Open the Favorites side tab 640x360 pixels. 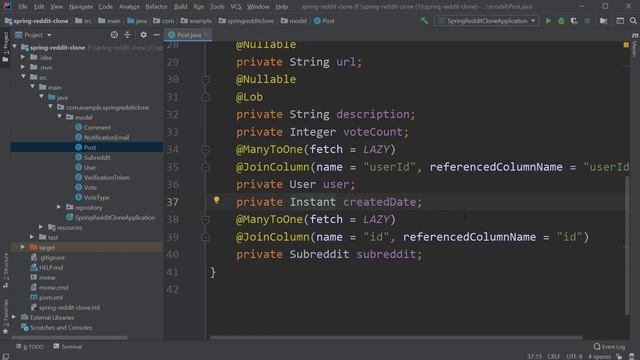pos(5,317)
